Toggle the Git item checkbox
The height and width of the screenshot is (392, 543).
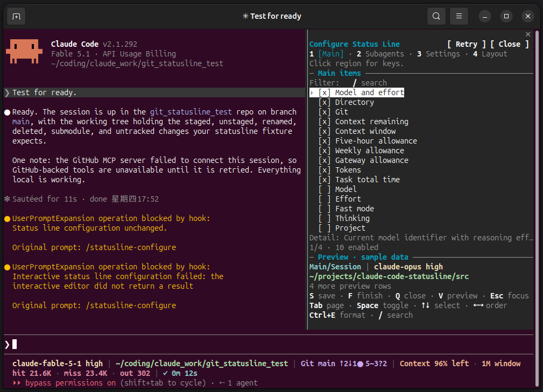point(324,112)
